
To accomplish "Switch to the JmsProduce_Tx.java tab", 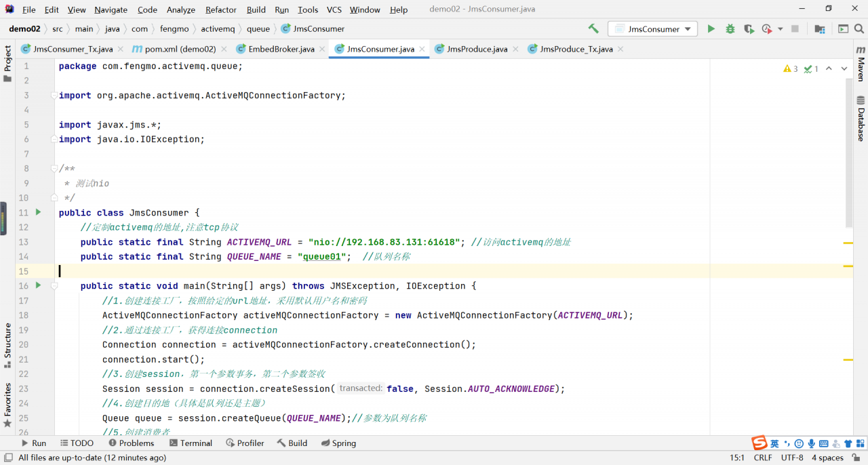I will [x=576, y=49].
